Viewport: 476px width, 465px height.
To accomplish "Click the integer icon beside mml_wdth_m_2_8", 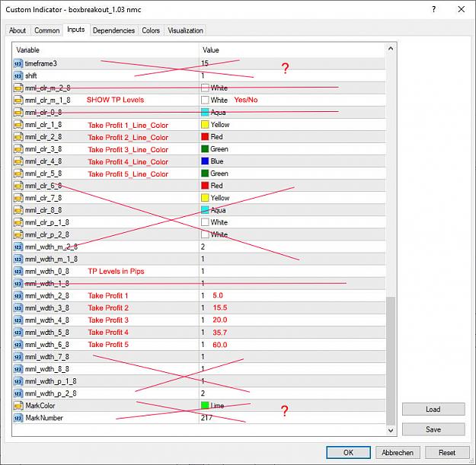I will pyautogui.click(x=18, y=247).
